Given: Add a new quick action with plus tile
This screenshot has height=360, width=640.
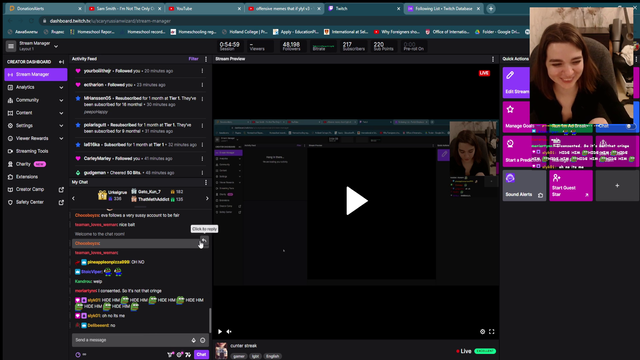Looking at the screenshot, I should (x=617, y=186).
